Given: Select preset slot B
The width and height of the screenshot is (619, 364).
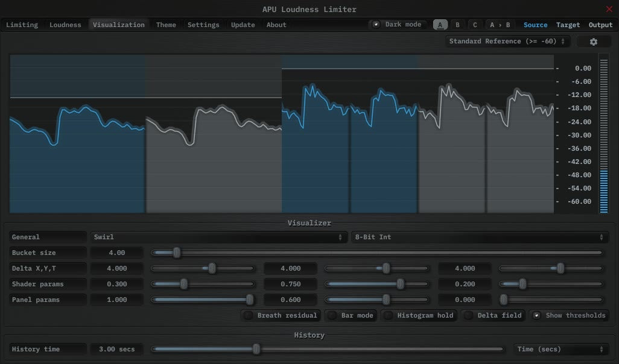Looking at the screenshot, I should click(x=457, y=25).
